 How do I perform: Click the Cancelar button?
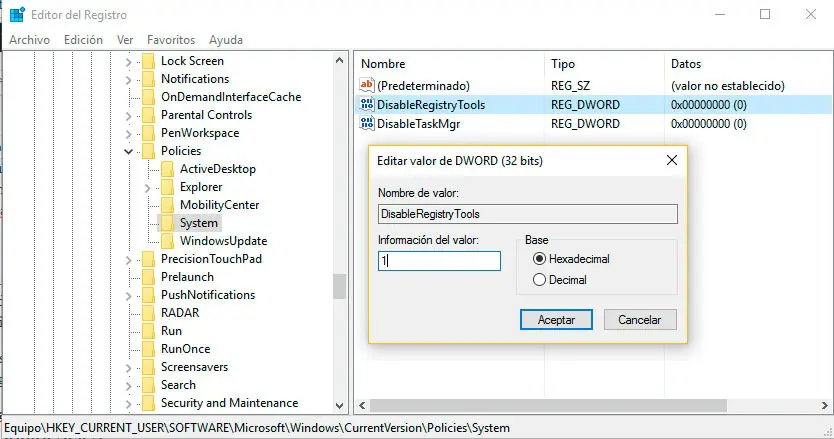coord(640,320)
